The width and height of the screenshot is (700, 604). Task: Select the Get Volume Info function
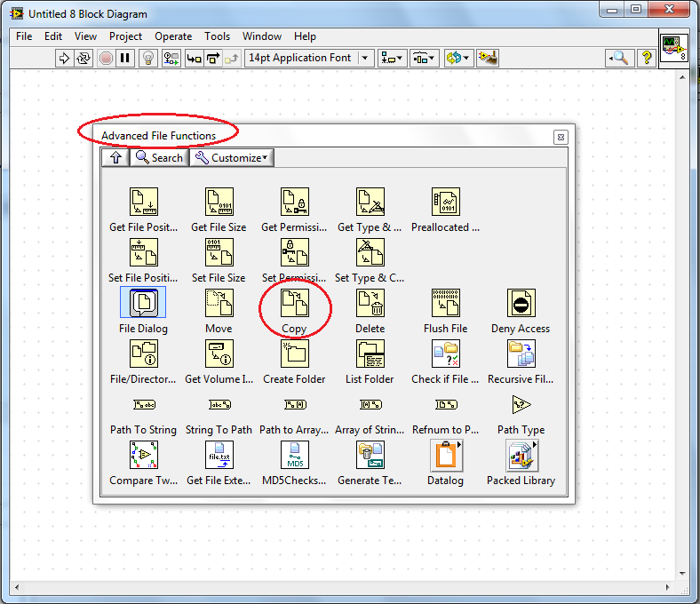pos(219,354)
